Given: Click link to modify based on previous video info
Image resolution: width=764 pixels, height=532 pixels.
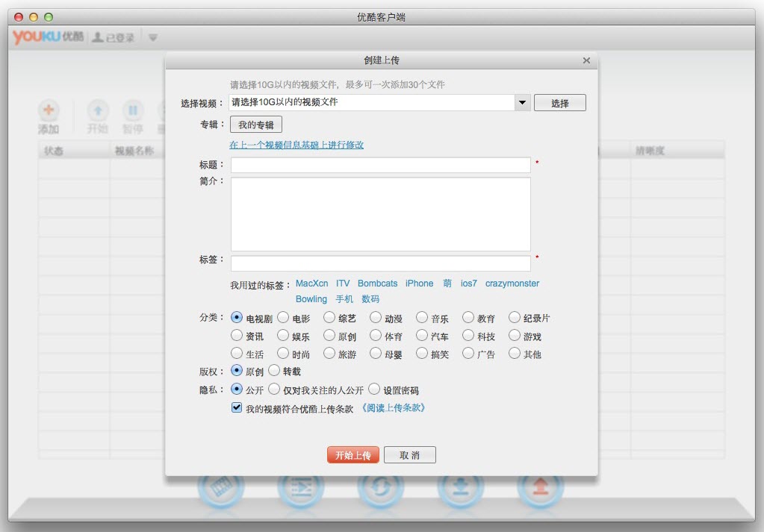Looking at the screenshot, I should pyautogui.click(x=296, y=145).
